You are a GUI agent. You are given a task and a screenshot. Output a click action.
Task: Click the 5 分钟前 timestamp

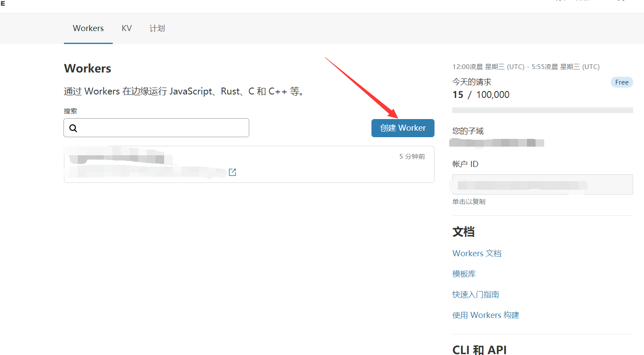412,157
